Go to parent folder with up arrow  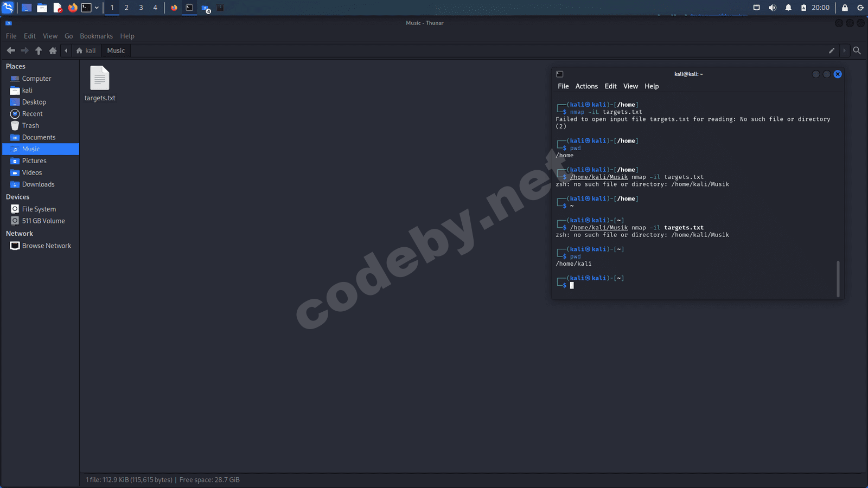(39, 50)
